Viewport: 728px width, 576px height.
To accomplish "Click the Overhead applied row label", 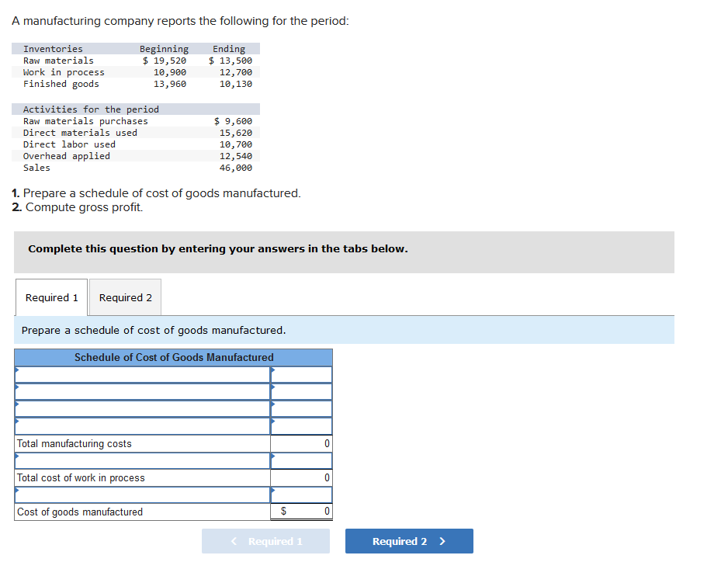I will 67,156.
